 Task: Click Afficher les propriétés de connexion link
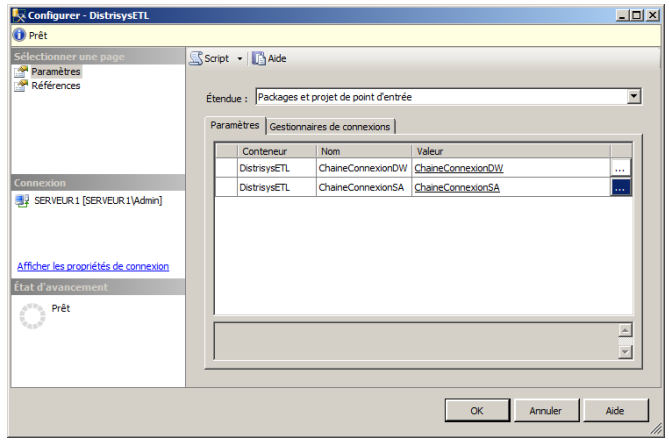[93, 266]
